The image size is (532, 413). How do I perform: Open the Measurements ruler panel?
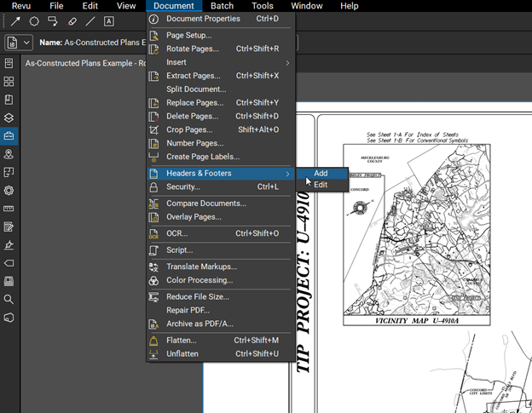[9, 209]
